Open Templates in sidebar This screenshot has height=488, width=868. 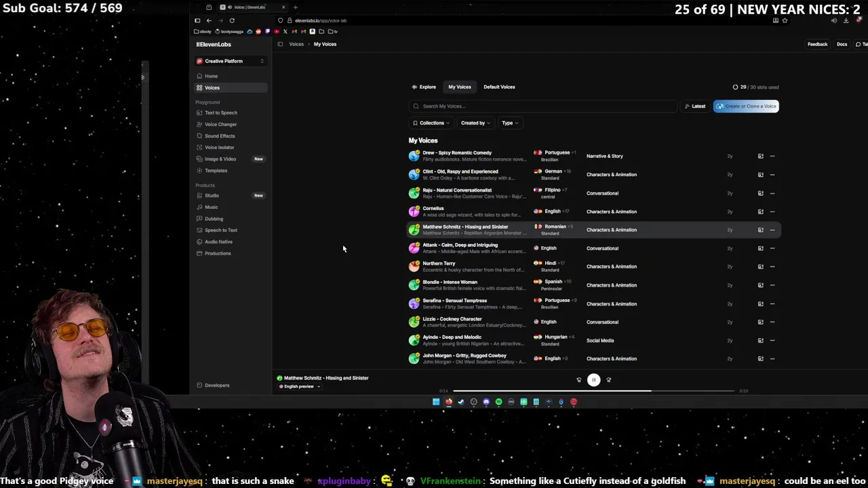pos(230,170)
